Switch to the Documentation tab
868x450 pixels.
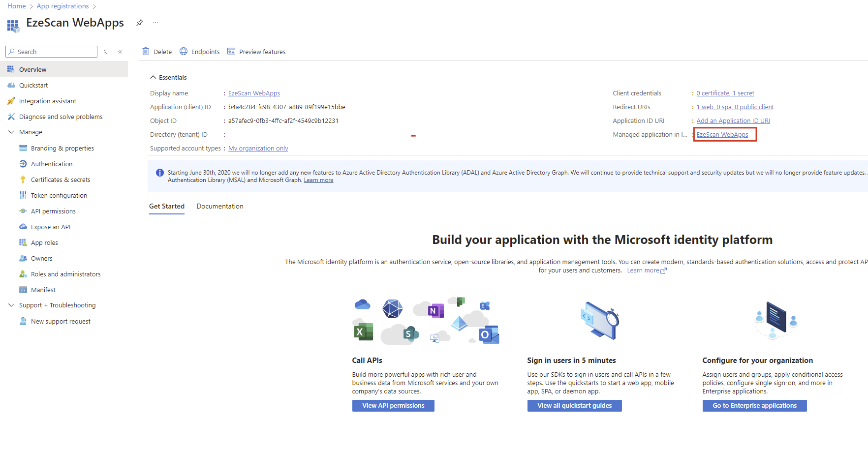(220, 206)
